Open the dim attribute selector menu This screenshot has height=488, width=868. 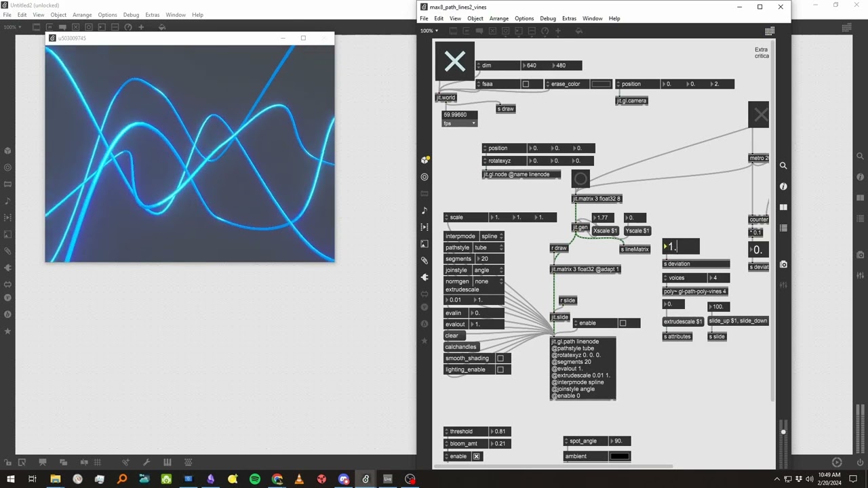(x=479, y=65)
